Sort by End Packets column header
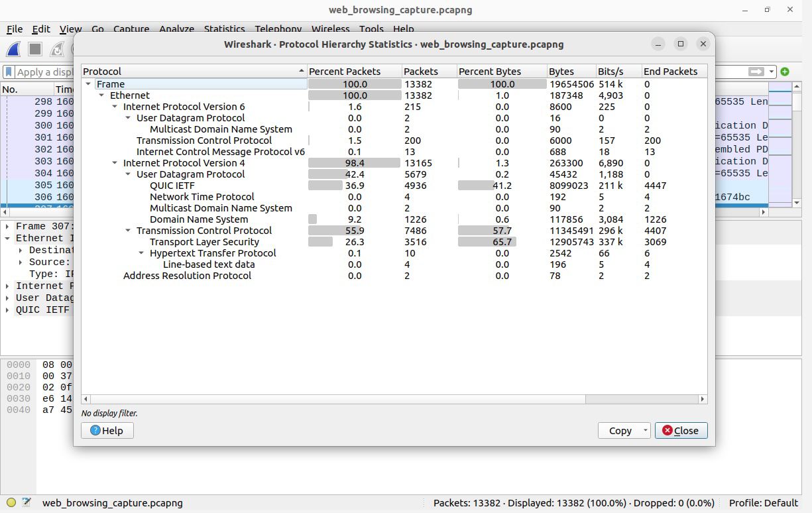Screen dimensions: 812x513 pyautogui.click(x=674, y=71)
